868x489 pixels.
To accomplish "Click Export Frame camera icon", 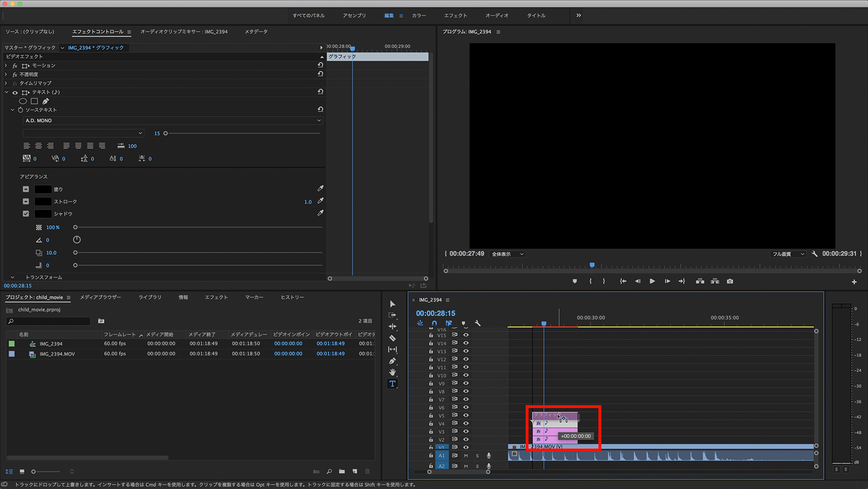I will coord(730,281).
